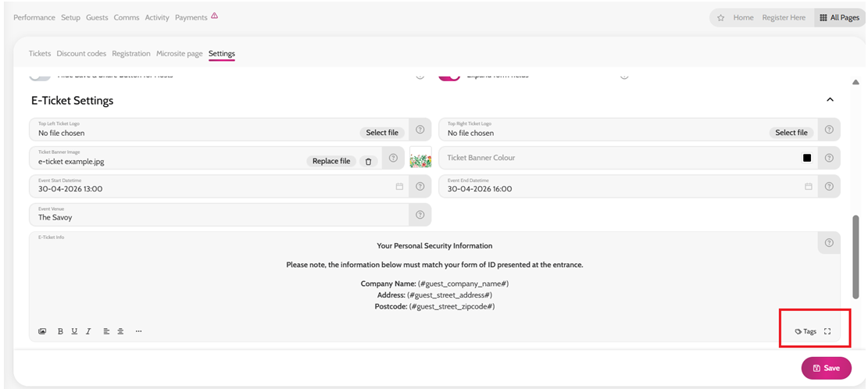Toggle the Expand form fields switch
Image resolution: width=868 pixels, height=389 pixels.
click(448, 77)
